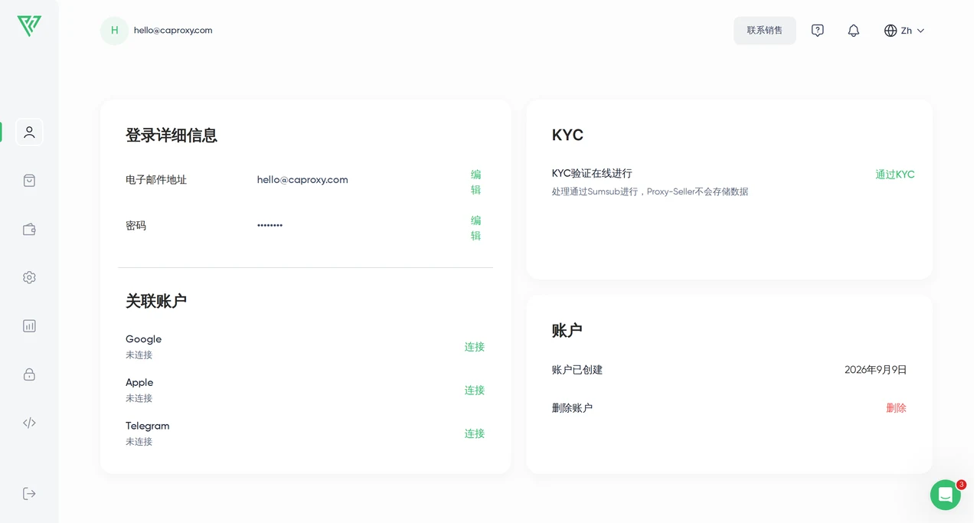Click the 通过KYC link
The width and height of the screenshot is (980, 523).
coord(895,175)
